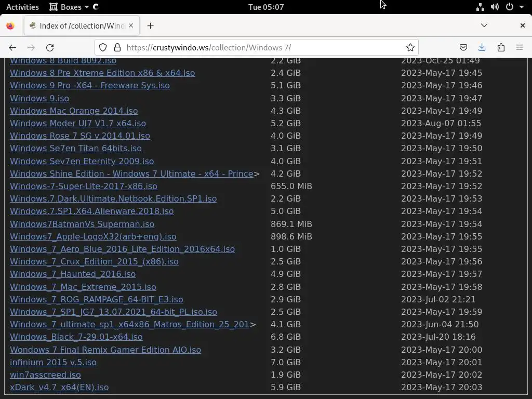Expand the system menu arrow

(x=522, y=7)
